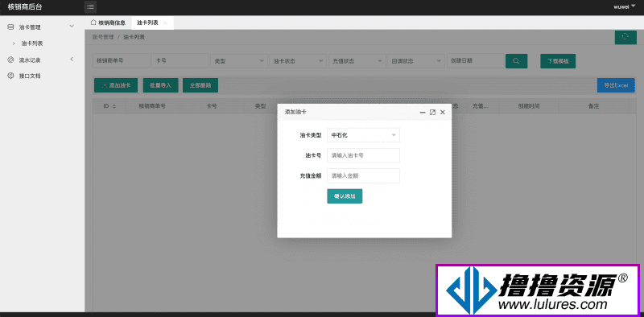Focus the 请输入金额 input field
644x317 pixels.
[364, 175]
